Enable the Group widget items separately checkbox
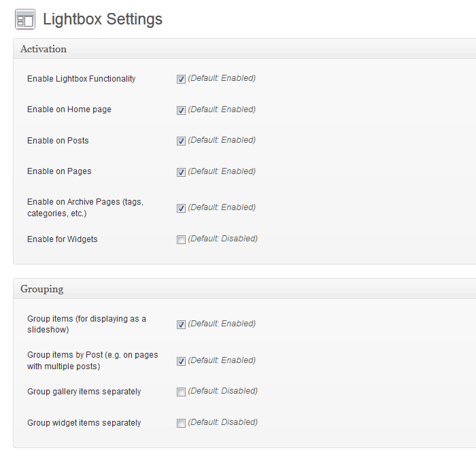The image size is (476, 461). point(181,423)
